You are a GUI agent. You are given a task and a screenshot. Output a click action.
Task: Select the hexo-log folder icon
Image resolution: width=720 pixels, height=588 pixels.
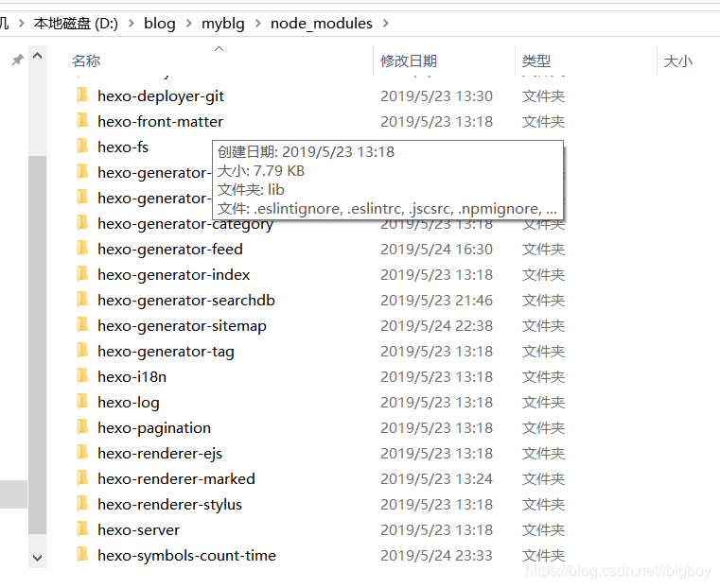(x=82, y=402)
